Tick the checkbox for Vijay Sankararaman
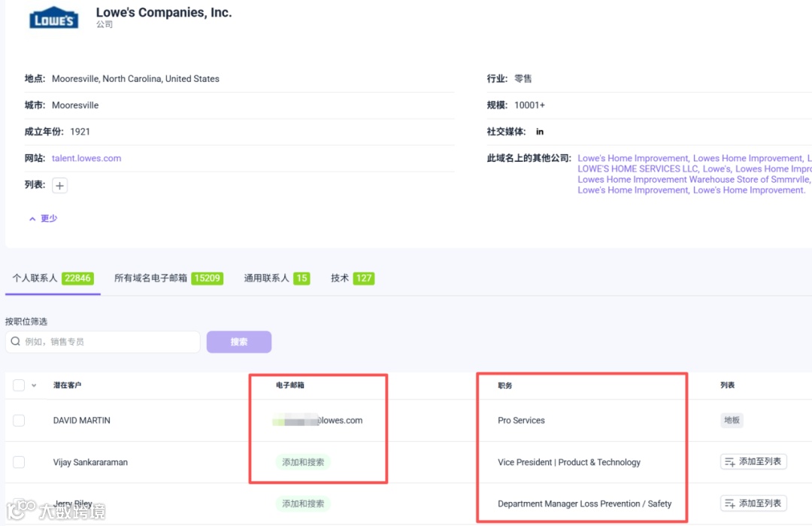This screenshot has height=526, width=812. 19,462
